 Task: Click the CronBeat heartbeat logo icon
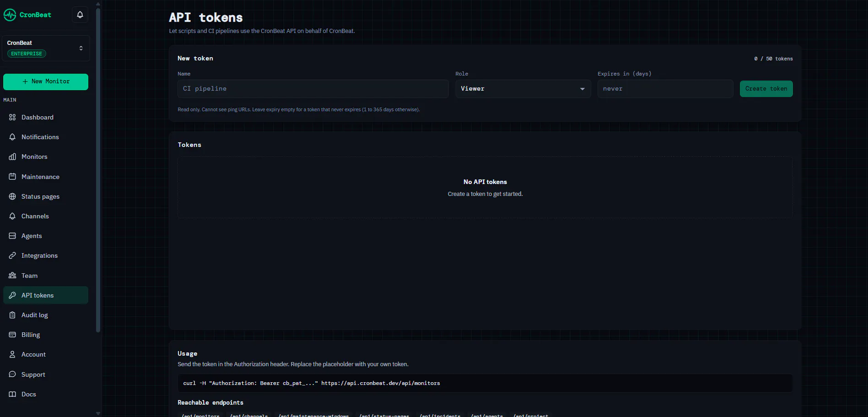pos(10,15)
